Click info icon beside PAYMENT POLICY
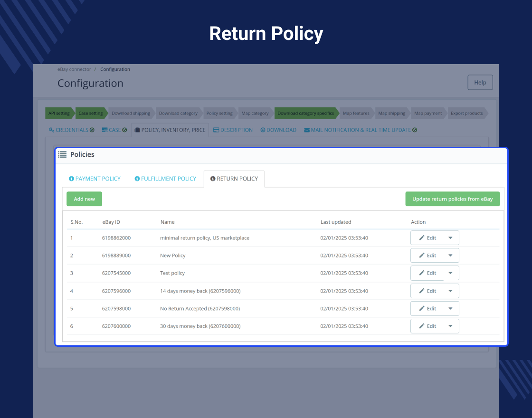 point(71,179)
